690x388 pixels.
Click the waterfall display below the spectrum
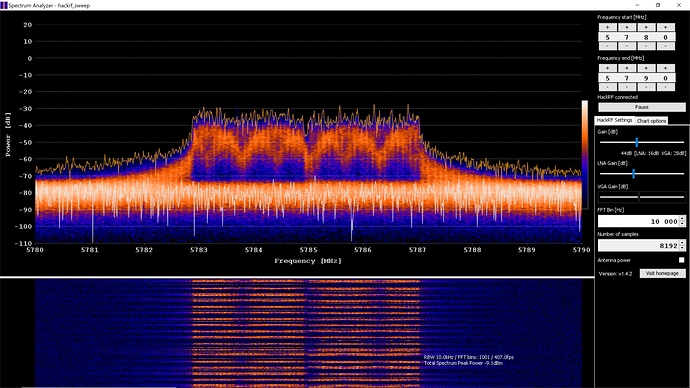point(308,333)
